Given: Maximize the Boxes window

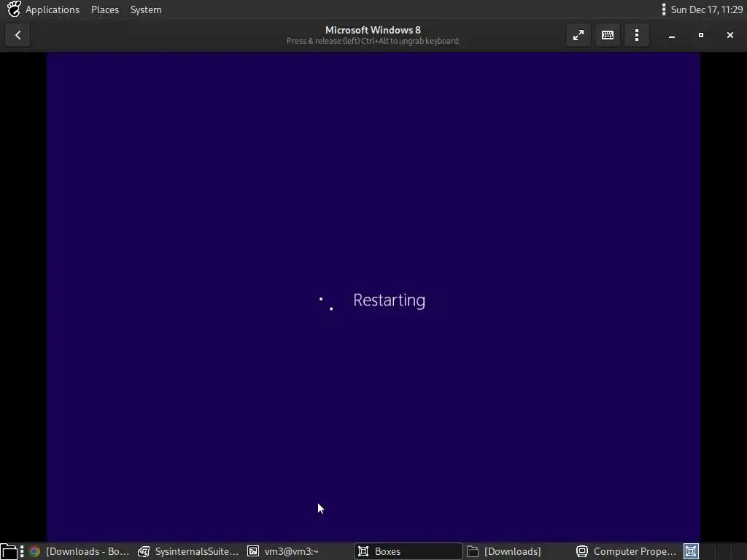Looking at the screenshot, I should (701, 35).
